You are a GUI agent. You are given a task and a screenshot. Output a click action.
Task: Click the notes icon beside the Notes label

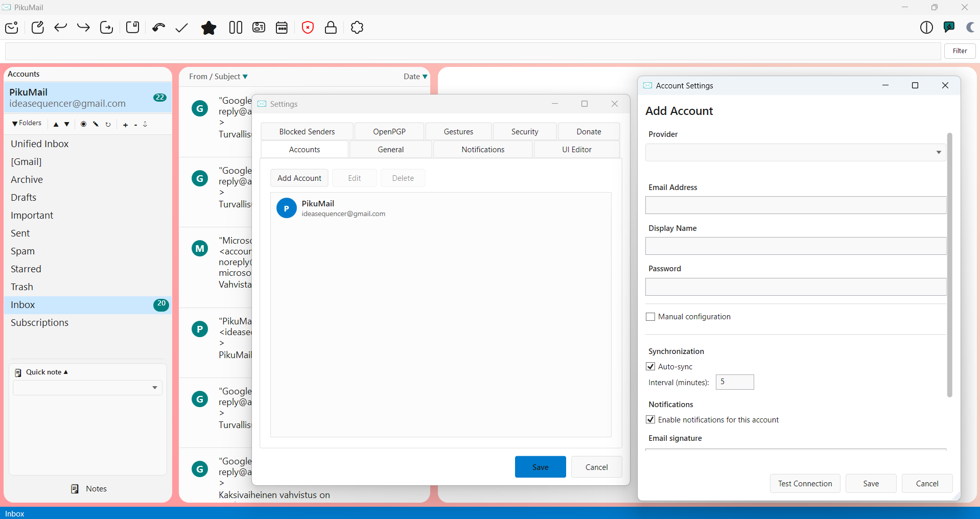[75, 489]
